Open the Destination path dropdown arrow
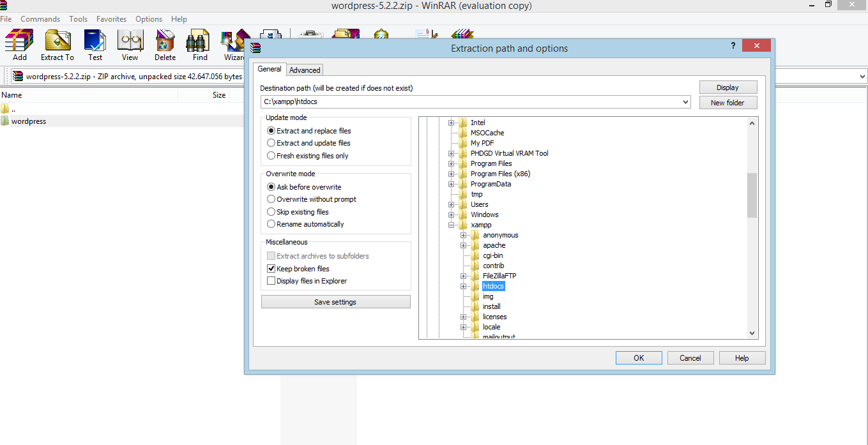 [686, 102]
